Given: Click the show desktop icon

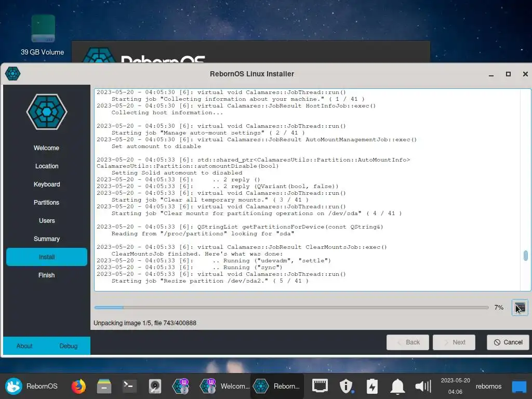Looking at the screenshot, I should 519,387.
